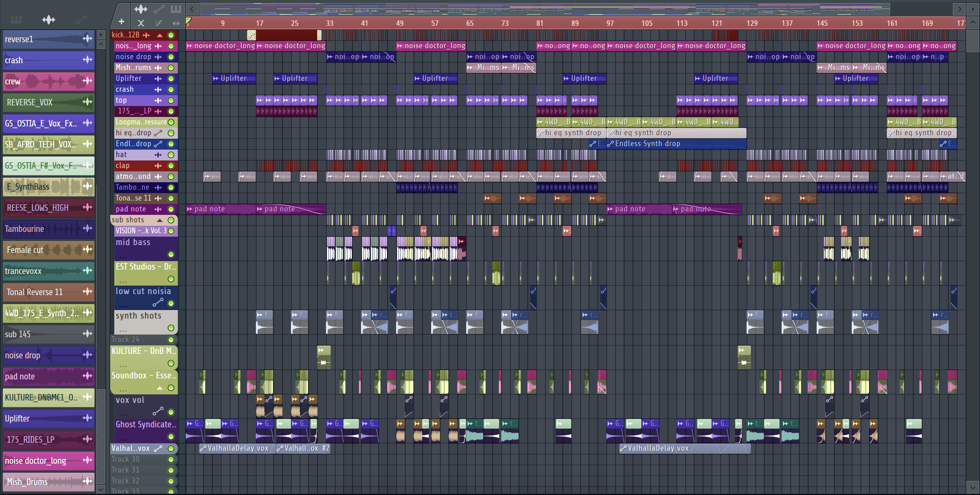This screenshot has width=980, height=495.
Task: Click automation icon on 'hi eq..drop' track header
Action: tap(158, 133)
